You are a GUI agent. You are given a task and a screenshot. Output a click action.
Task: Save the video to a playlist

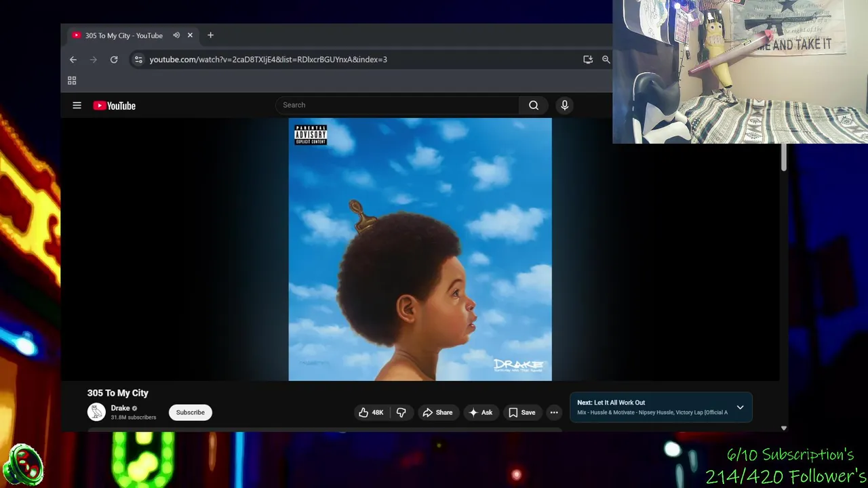point(522,412)
